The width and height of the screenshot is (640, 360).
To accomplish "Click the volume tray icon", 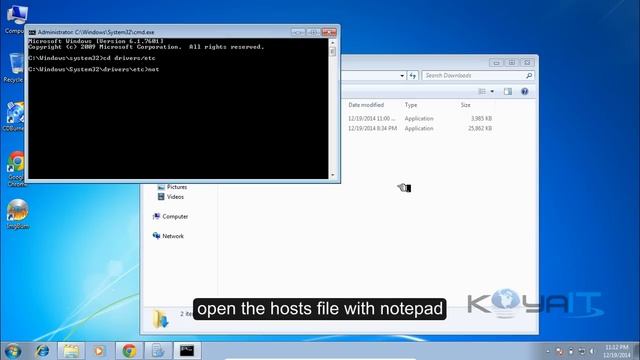I will coord(592,351).
